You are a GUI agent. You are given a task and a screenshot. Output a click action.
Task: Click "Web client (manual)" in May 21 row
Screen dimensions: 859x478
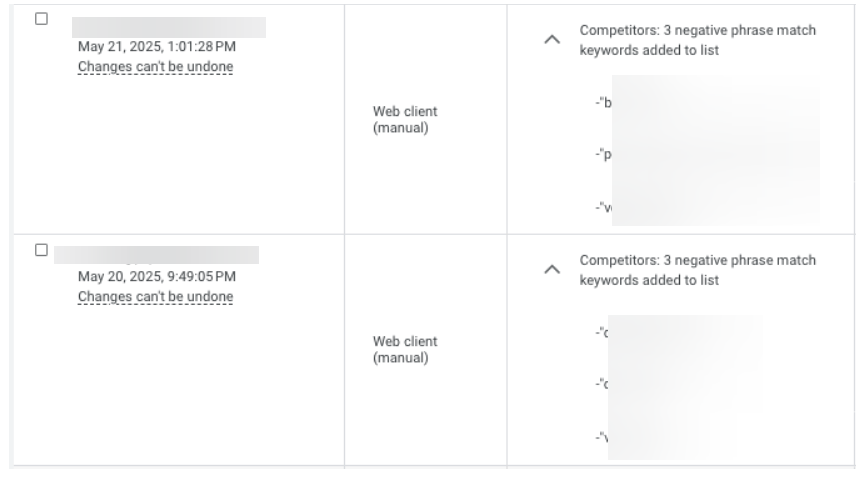pyautogui.click(x=405, y=119)
